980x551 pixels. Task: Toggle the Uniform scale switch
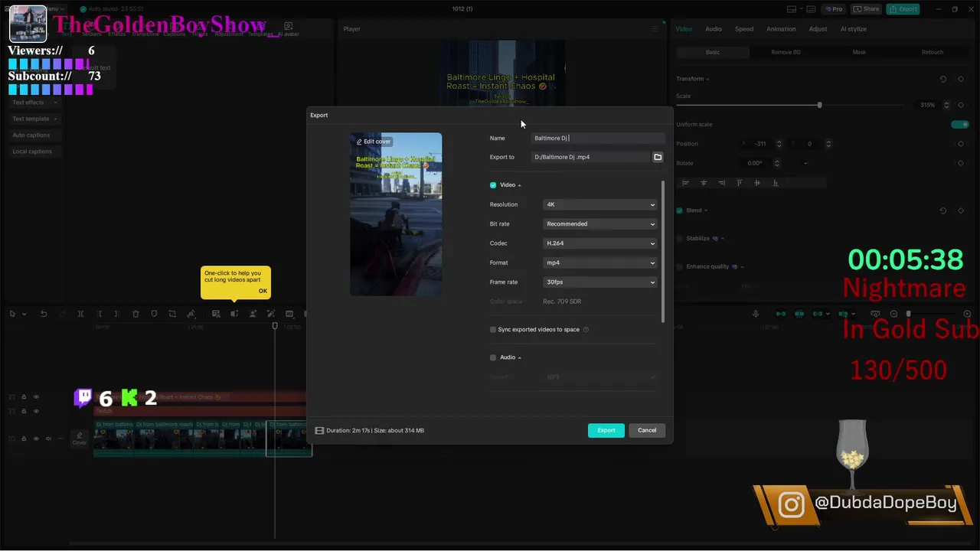click(x=960, y=125)
